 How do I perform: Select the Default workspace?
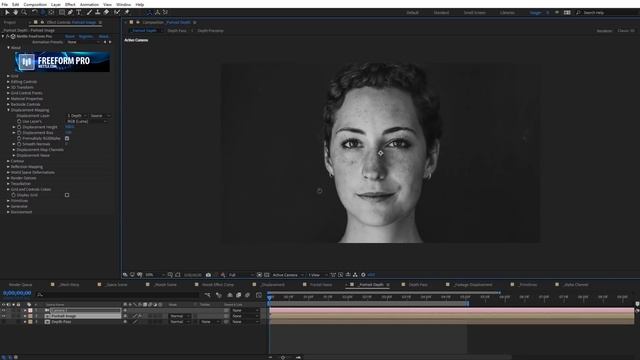(x=412, y=13)
